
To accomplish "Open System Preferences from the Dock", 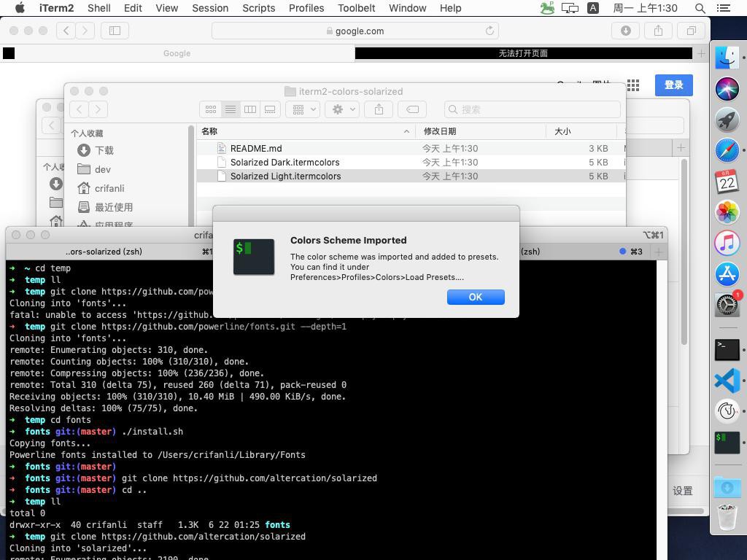I will [727, 305].
